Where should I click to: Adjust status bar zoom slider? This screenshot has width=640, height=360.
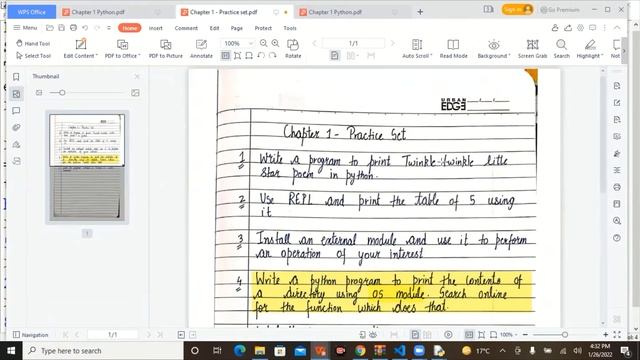click(564, 335)
